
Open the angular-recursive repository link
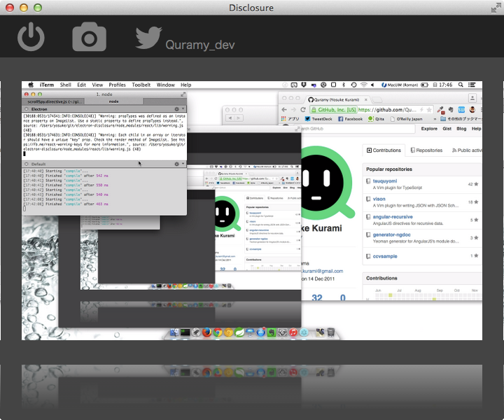coord(393,217)
